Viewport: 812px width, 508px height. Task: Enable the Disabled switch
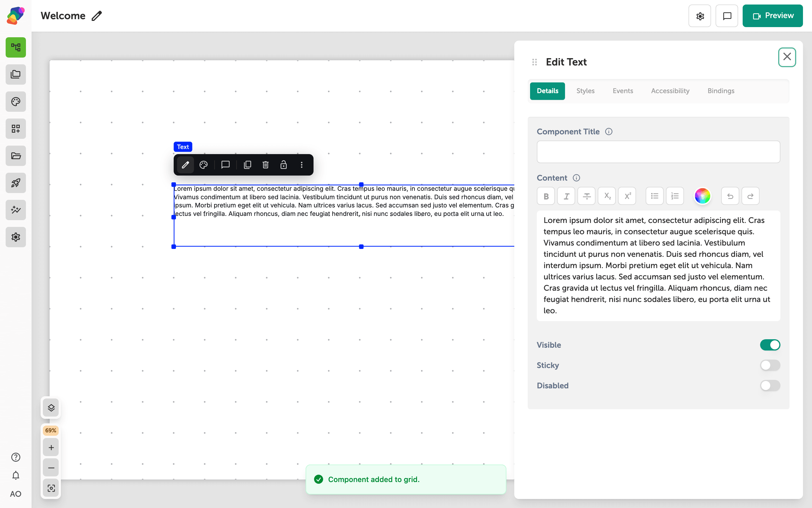click(770, 385)
